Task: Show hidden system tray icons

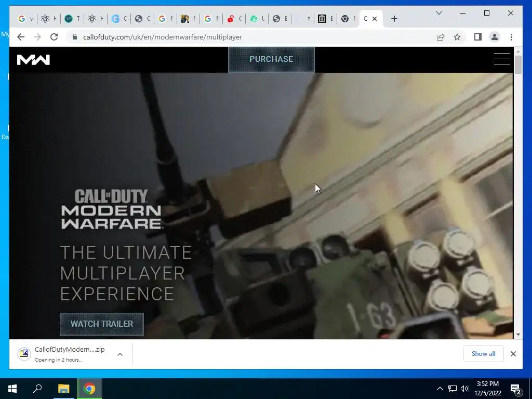Action: [x=440, y=389]
